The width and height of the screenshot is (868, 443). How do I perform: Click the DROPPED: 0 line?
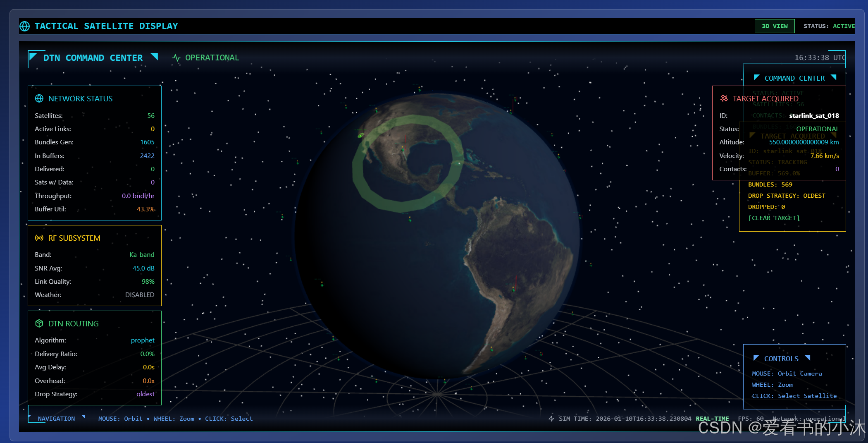tap(766, 207)
